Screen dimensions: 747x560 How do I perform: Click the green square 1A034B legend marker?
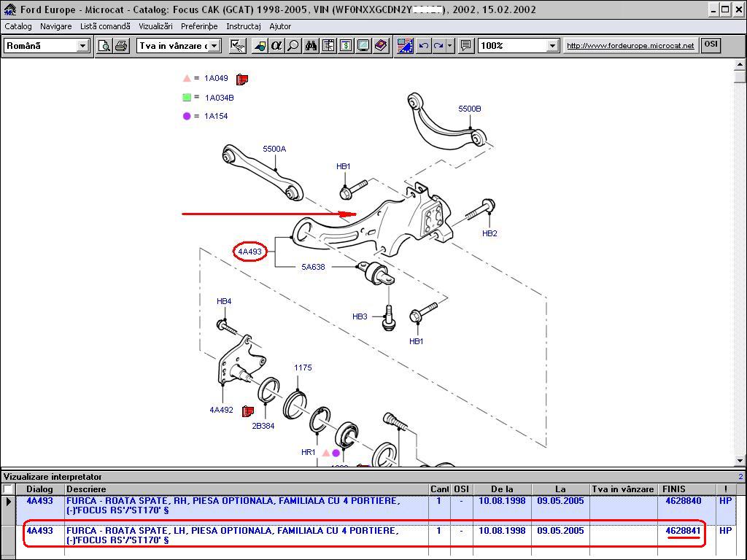click(187, 97)
